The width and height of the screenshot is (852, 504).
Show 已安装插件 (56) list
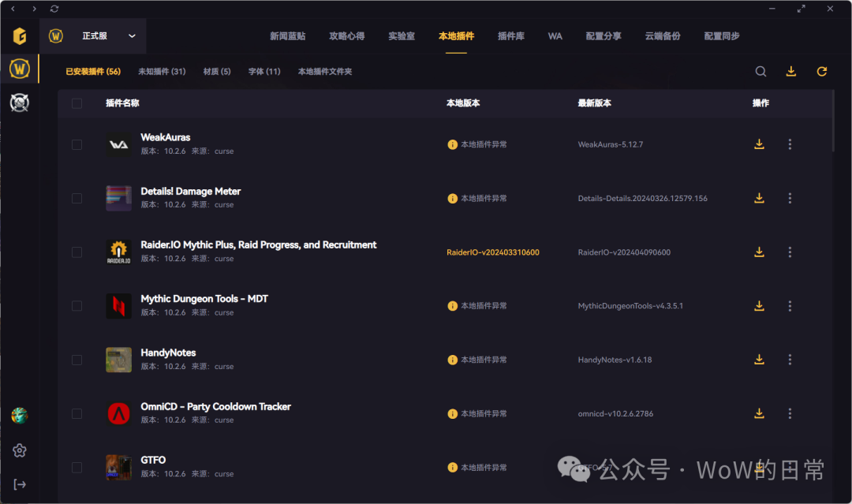tap(93, 71)
